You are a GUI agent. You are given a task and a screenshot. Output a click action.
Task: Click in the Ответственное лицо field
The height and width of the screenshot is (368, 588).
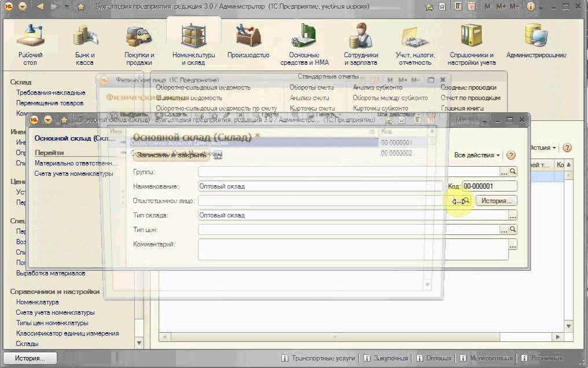325,201
